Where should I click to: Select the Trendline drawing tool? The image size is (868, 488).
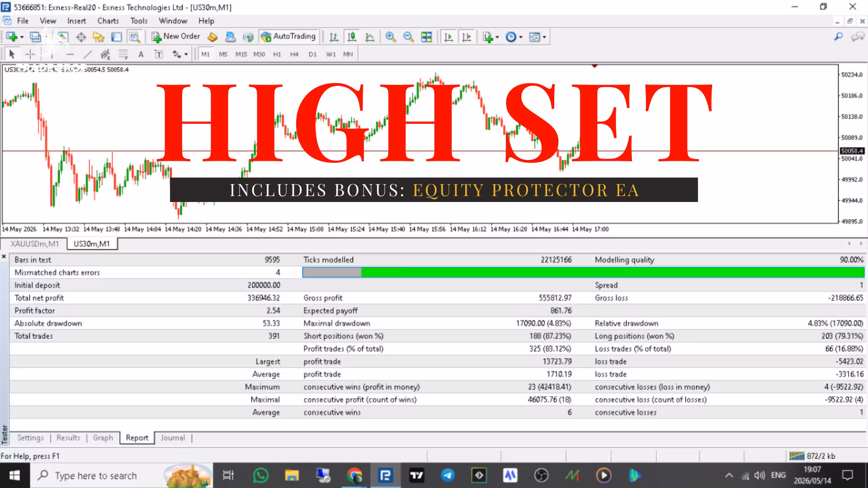coord(88,54)
